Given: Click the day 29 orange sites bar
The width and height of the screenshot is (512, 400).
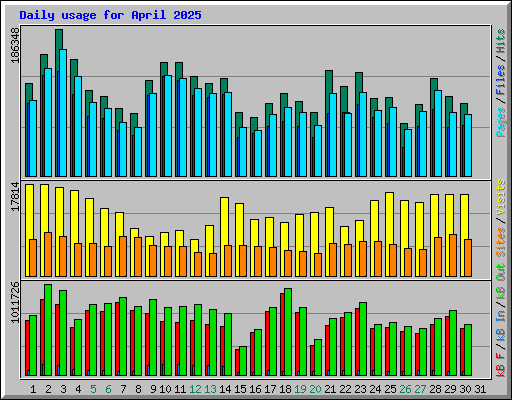Looking at the screenshot, I should pyautogui.click(x=453, y=255).
